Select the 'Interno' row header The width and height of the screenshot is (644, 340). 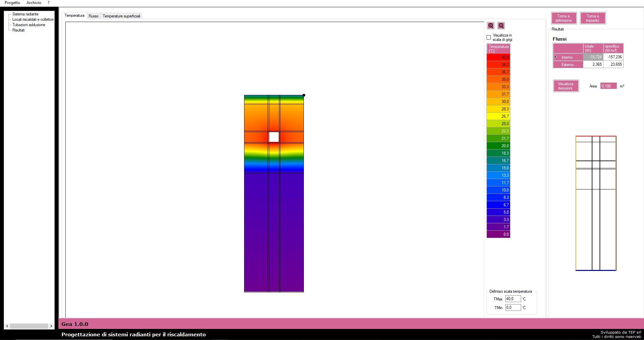[x=568, y=57]
